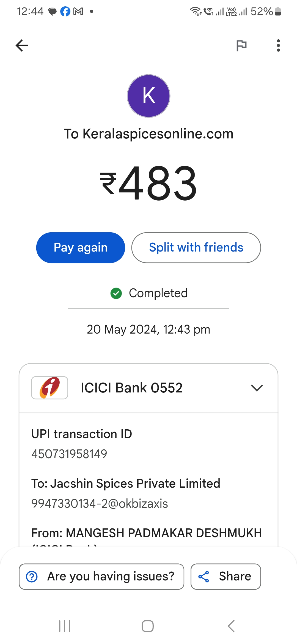This screenshot has height=644, width=297.
Task: Tap the purple K recipient avatar
Action: (148, 96)
